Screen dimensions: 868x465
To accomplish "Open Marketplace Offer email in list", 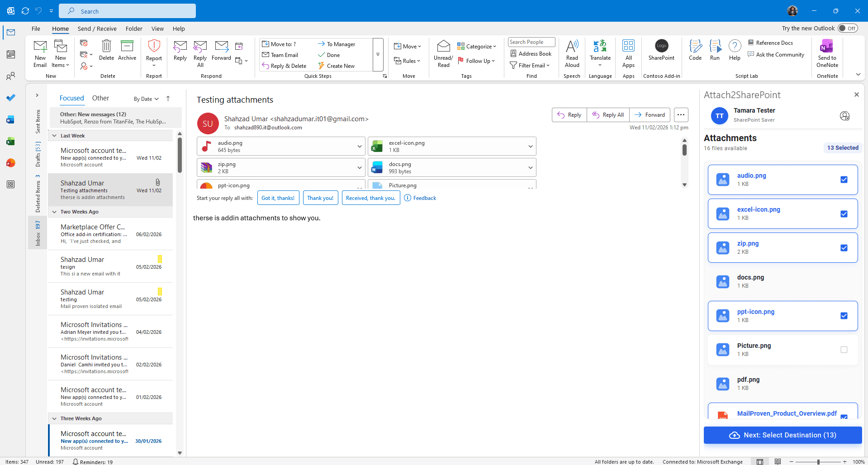I will 110,234.
